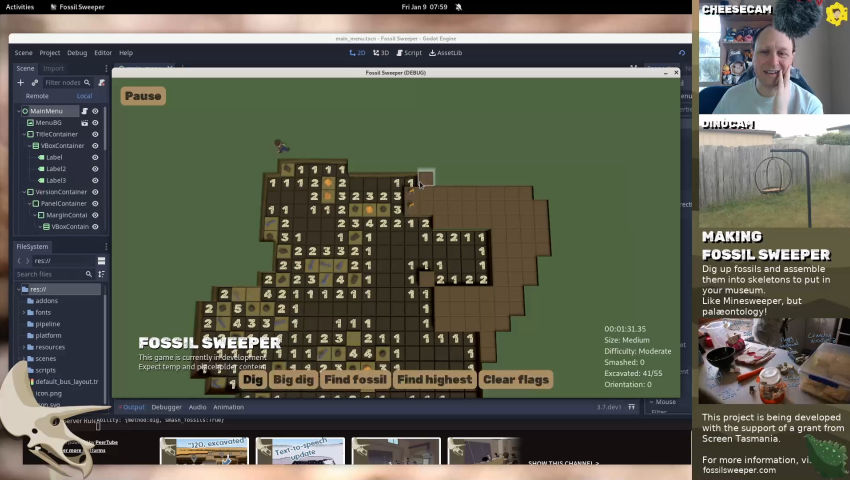Switch to 2D workspace
Screen dimensions: 850x480
(357, 53)
